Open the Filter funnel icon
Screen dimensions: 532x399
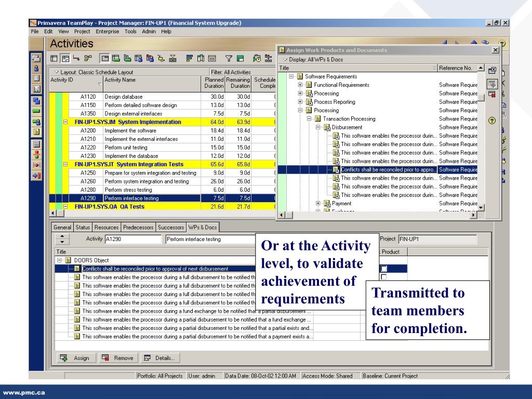[x=229, y=58]
